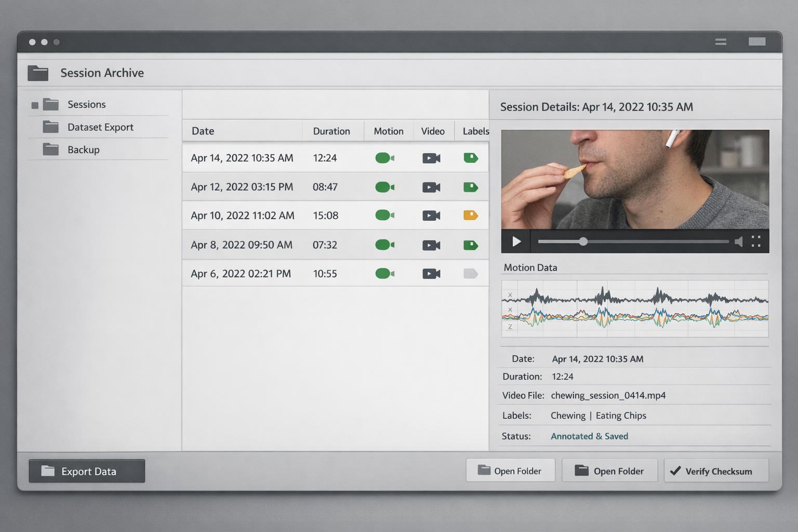The width and height of the screenshot is (798, 532).
Task: Click the Verify Checksum button
Action: pos(716,471)
